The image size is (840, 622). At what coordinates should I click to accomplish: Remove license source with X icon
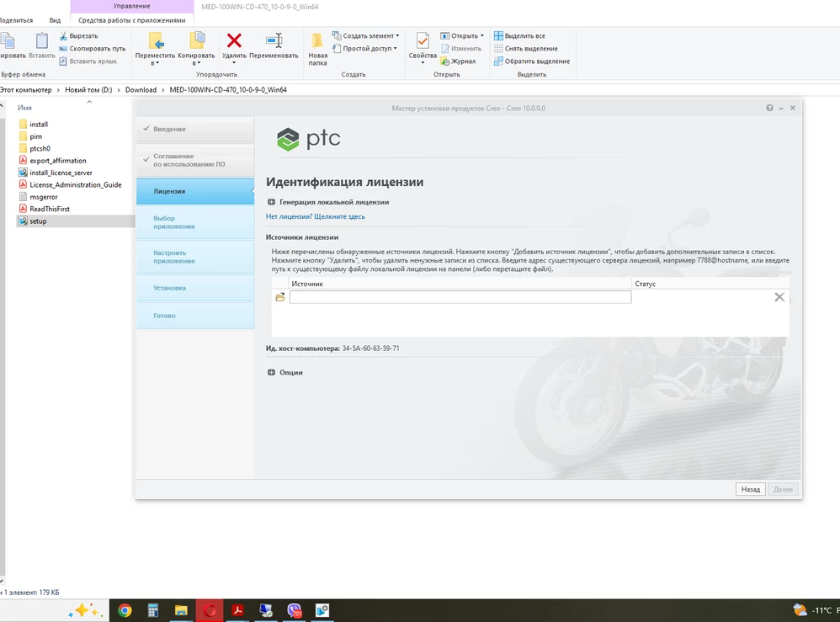pos(779,297)
